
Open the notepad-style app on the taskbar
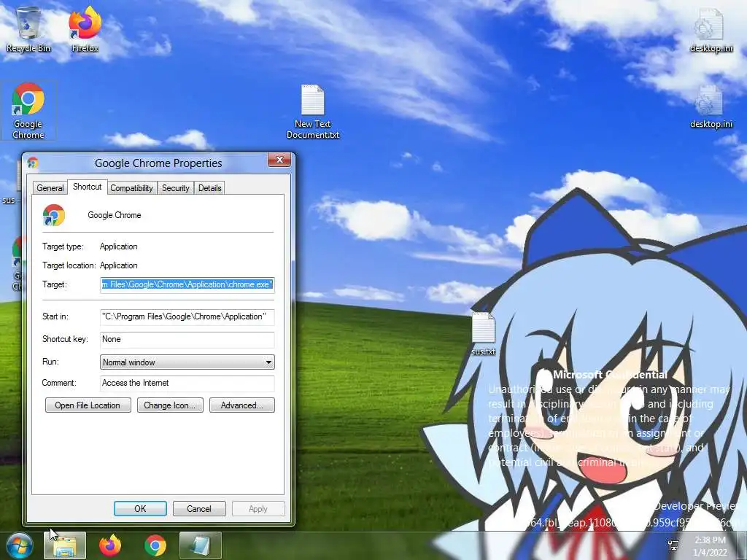pos(201,545)
